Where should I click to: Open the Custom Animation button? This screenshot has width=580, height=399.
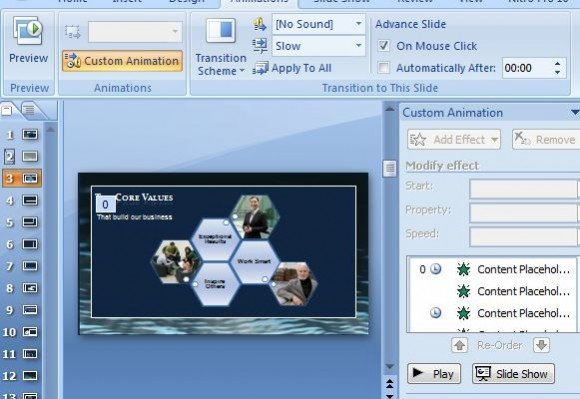pos(122,61)
